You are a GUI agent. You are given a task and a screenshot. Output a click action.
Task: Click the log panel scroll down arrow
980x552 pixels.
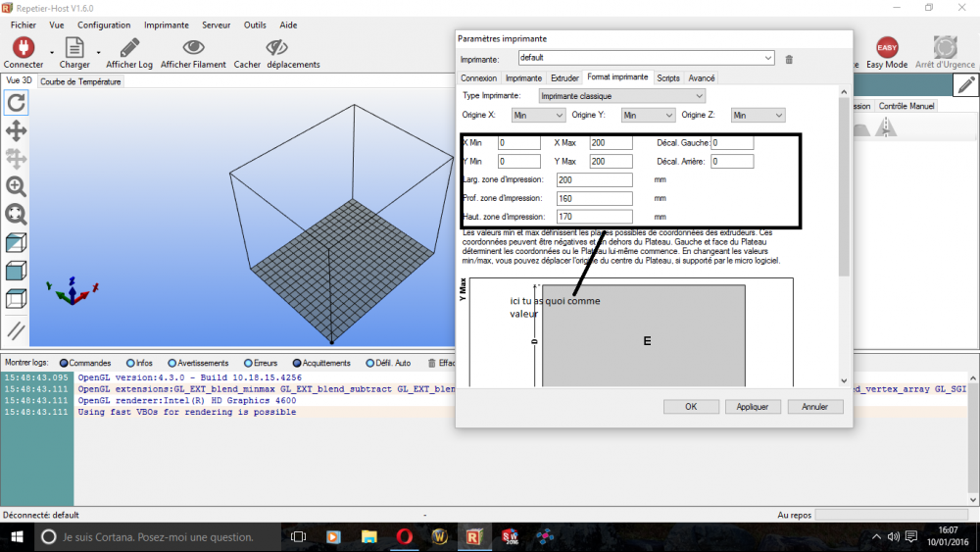pyautogui.click(x=973, y=500)
